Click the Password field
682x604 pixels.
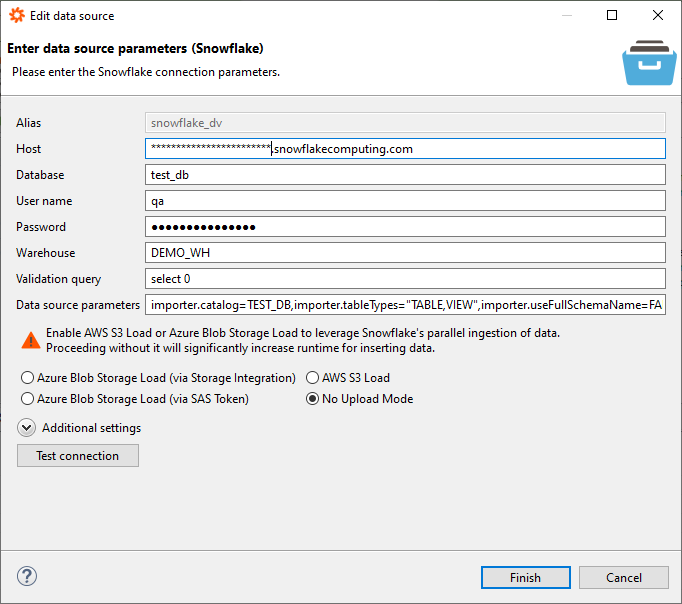click(404, 227)
